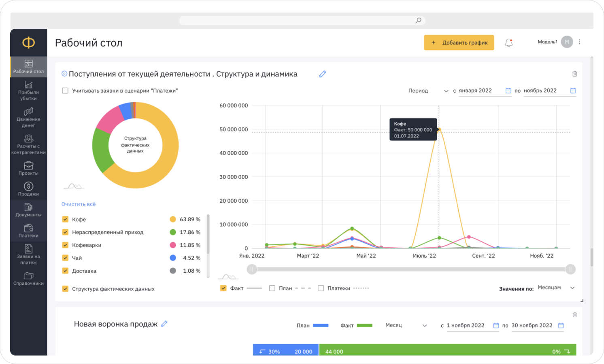The image size is (604, 364).
Task: Click the pink Кофеварки color dot
Action: point(173,245)
